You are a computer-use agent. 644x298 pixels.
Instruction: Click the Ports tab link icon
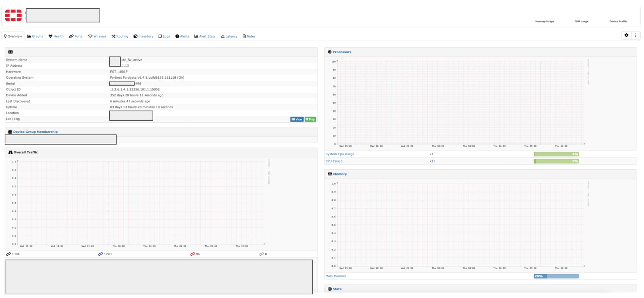point(71,36)
